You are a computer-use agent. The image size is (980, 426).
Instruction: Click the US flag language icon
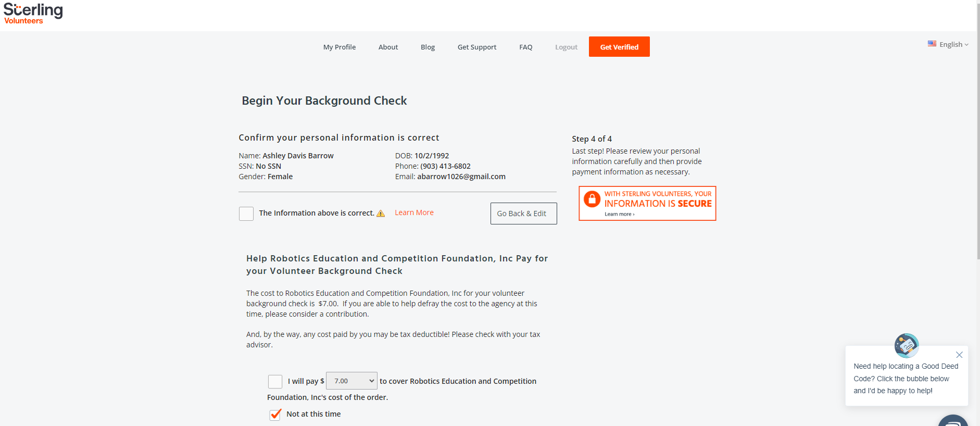coord(932,44)
